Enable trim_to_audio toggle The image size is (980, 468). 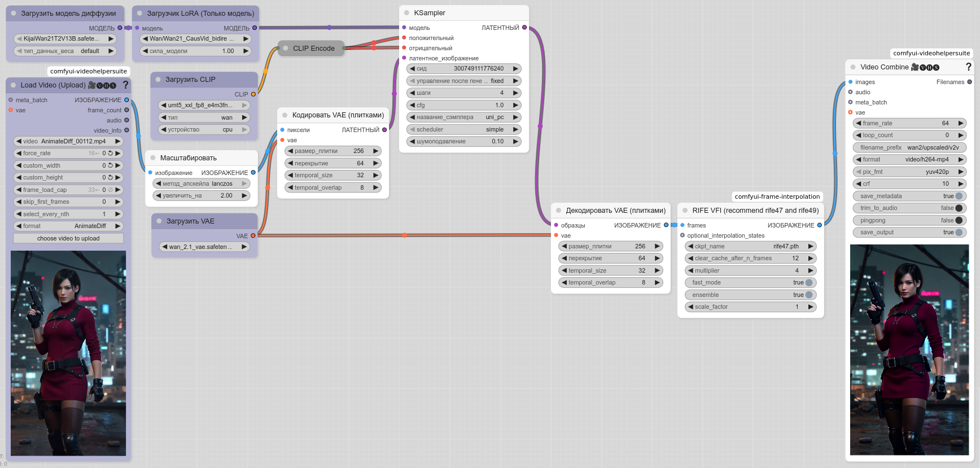click(959, 208)
